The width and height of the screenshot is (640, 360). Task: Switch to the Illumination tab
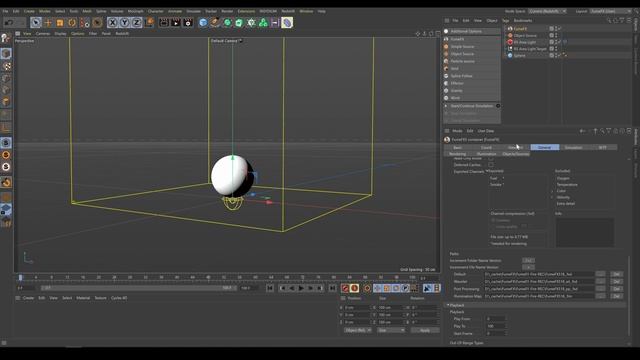487,154
